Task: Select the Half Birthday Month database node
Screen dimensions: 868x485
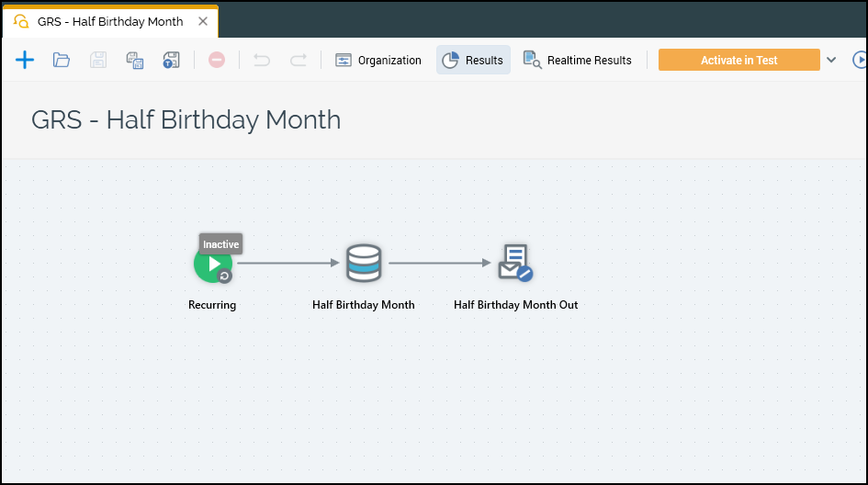Action: (x=364, y=264)
